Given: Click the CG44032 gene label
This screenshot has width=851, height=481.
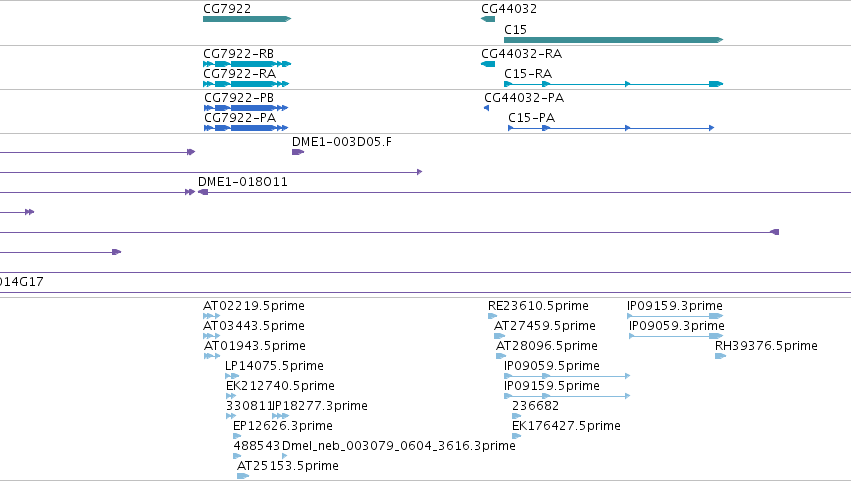Looking at the screenshot, I should pos(509,9).
